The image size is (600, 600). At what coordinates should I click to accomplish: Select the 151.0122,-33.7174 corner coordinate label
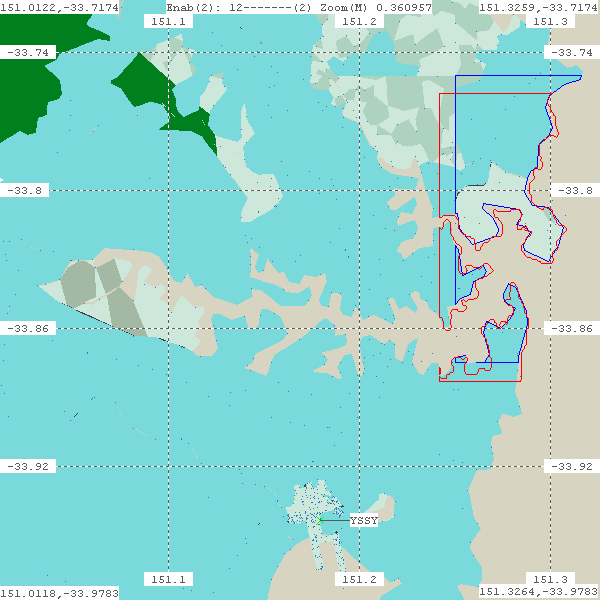pyautogui.click(x=60, y=7)
